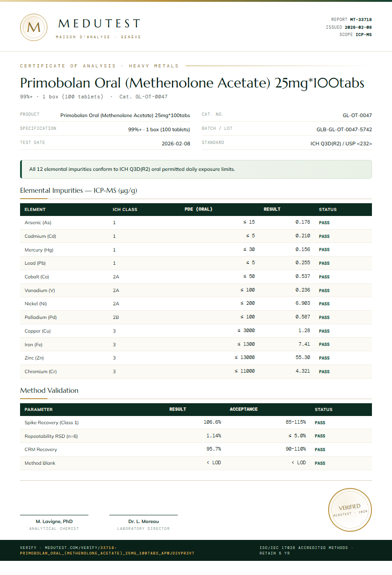Click the ELEMENT column header

click(35, 210)
